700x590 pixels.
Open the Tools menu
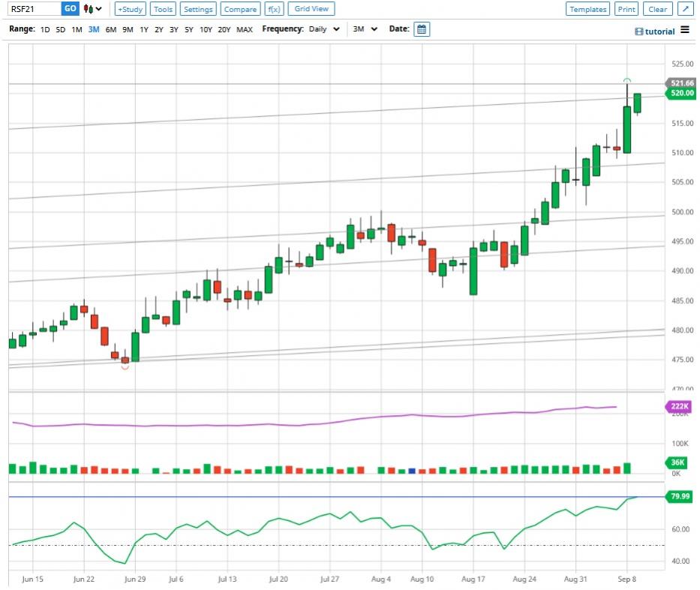click(163, 9)
